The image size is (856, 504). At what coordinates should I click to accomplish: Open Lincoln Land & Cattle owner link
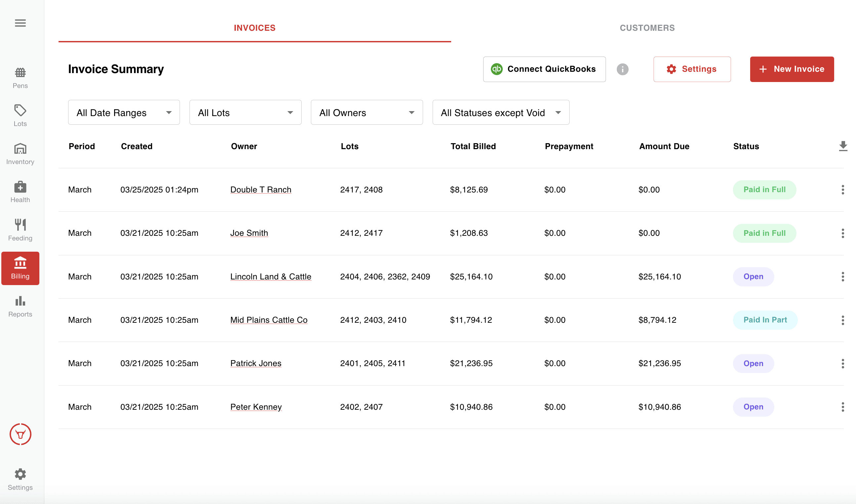[271, 276]
